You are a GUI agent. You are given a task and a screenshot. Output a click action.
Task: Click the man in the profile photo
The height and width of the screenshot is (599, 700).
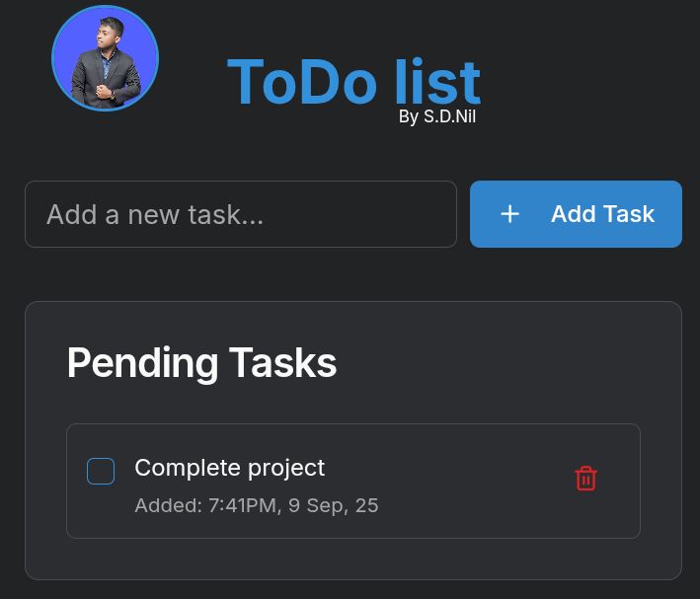[107, 65]
